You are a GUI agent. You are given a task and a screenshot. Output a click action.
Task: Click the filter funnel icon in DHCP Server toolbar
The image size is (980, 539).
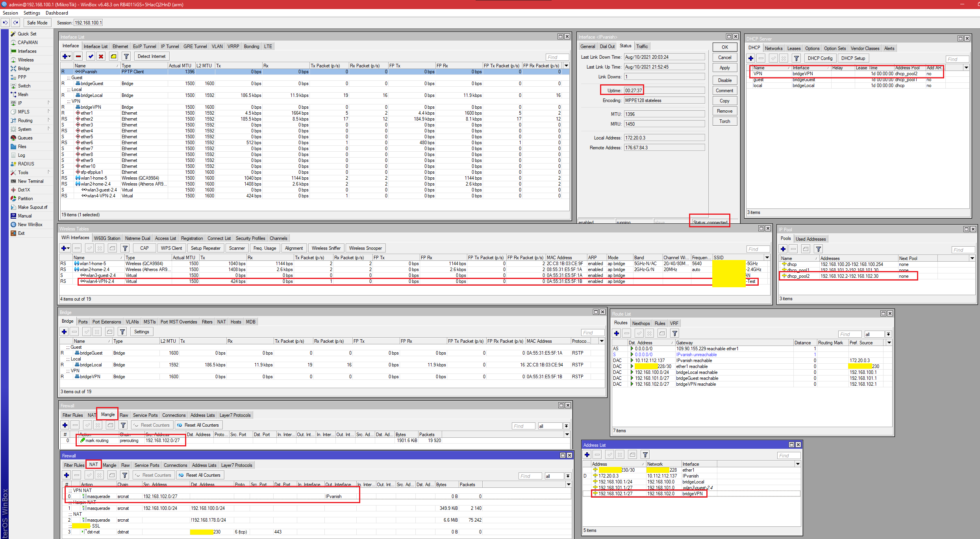pyautogui.click(x=797, y=58)
